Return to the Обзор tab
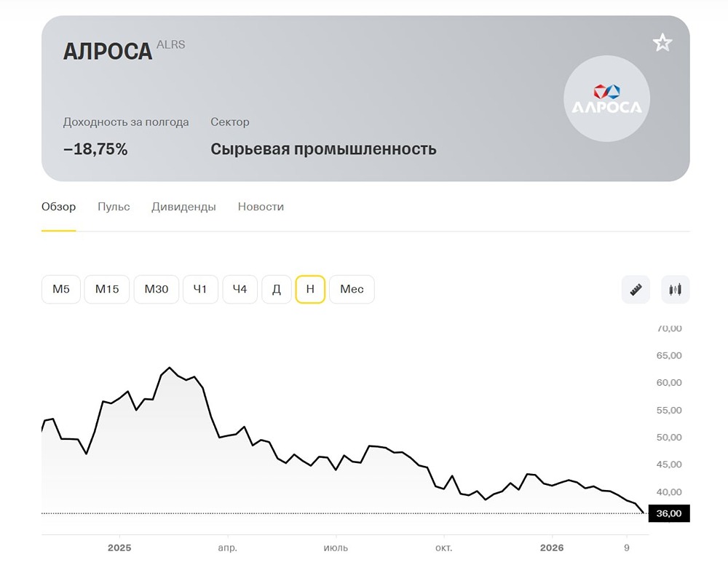Screen dimensions: 728x565 pyautogui.click(x=59, y=207)
